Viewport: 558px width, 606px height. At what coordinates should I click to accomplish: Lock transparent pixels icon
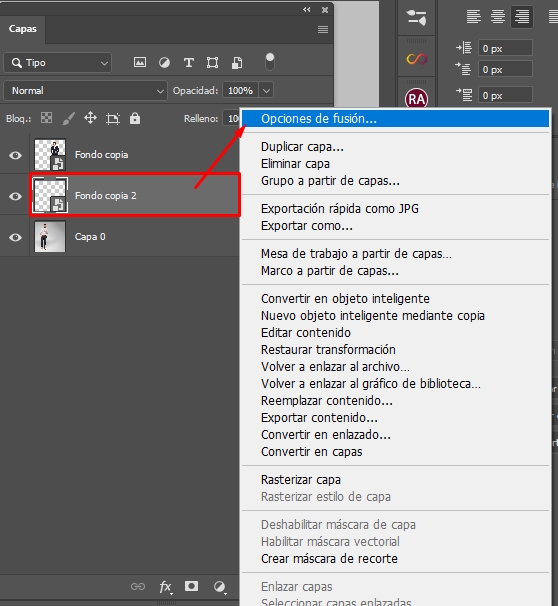coord(46,118)
